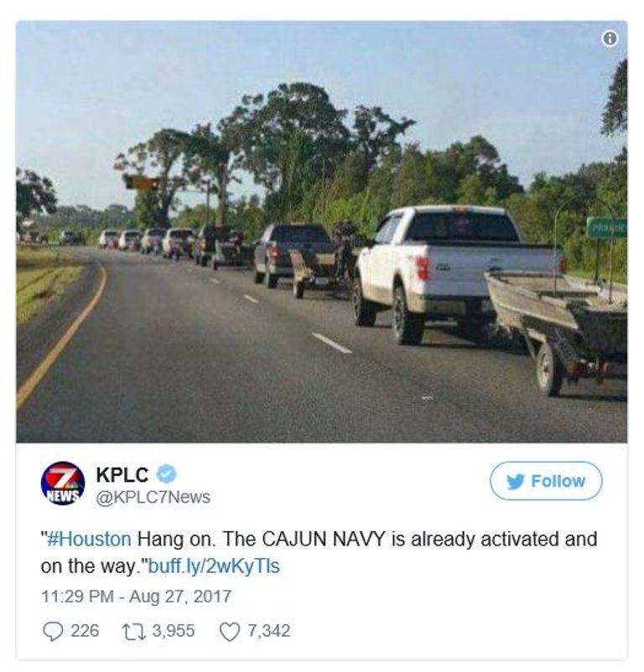644x672 pixels.
Task: Click the KPLC display name
Action: [122, 474]
